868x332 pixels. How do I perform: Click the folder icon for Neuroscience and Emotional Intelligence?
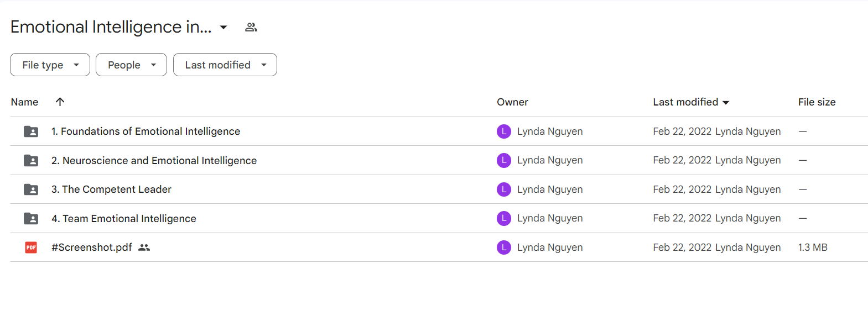click(x=31, y=161)
